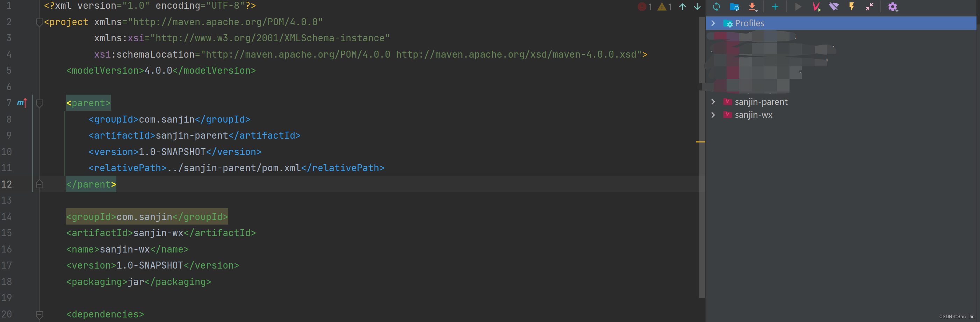This screenshot has width=980, height=322.
Task: Click Execute Maven Goal icon
Action: (816, 7)
